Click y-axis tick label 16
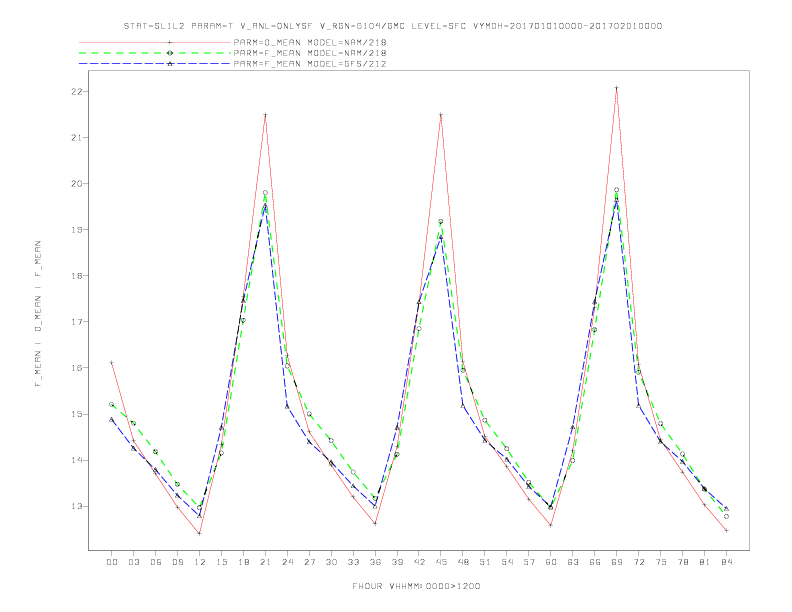Viewport: 792px width, 612px height. click(76, 368)
